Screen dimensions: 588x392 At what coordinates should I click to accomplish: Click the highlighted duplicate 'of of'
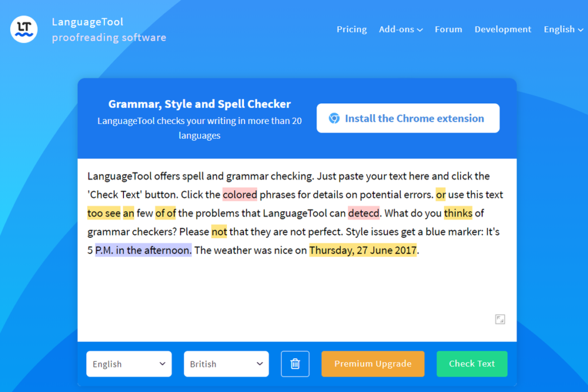click(165, 213)
